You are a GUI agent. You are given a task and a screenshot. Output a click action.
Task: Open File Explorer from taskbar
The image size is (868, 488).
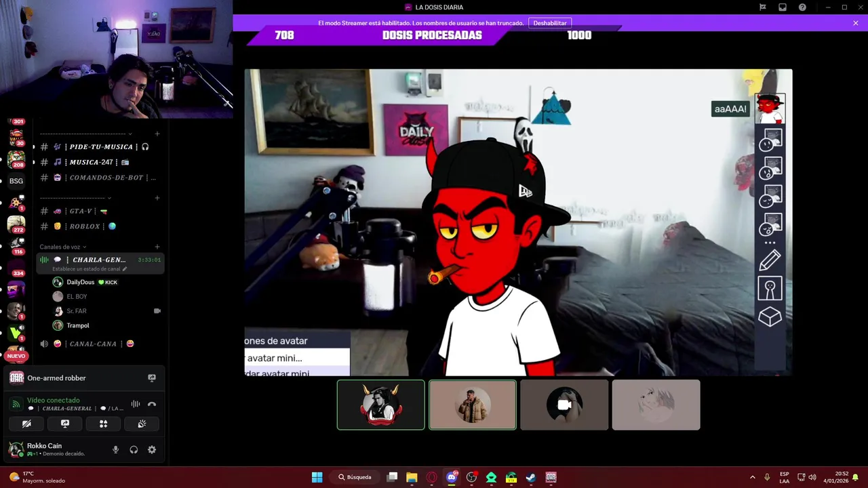pyautogui.click(x=412, y=477)
